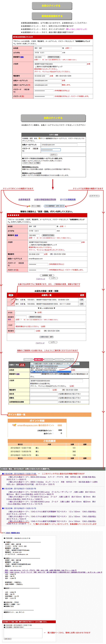Focus the 会社名 field in お届先 form

(x=44, y=394)
